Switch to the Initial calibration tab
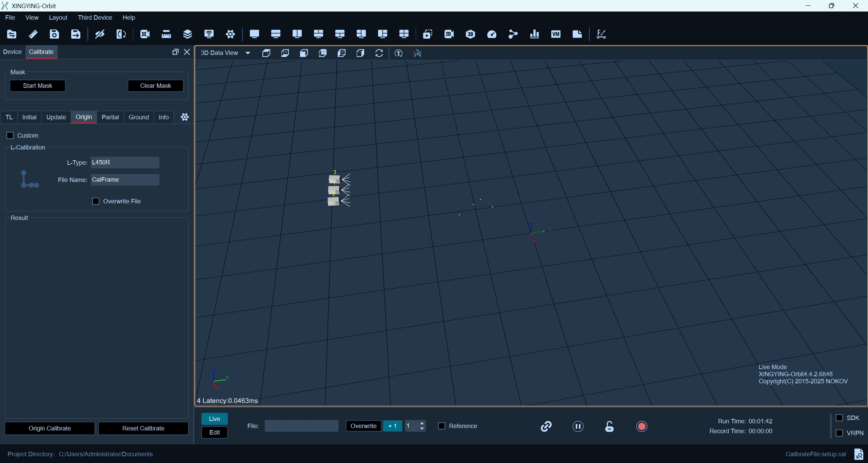 coord(29,117)
